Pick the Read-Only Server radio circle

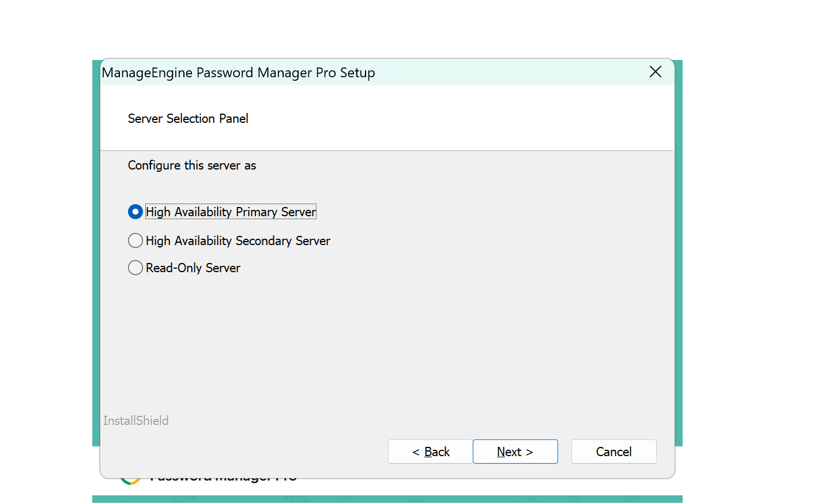tap(135, 268)
